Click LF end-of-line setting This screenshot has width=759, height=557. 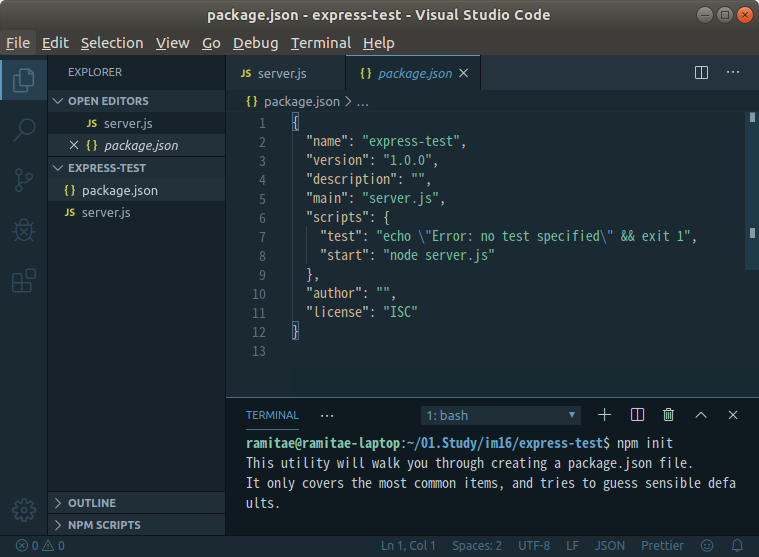coord(573,546)
